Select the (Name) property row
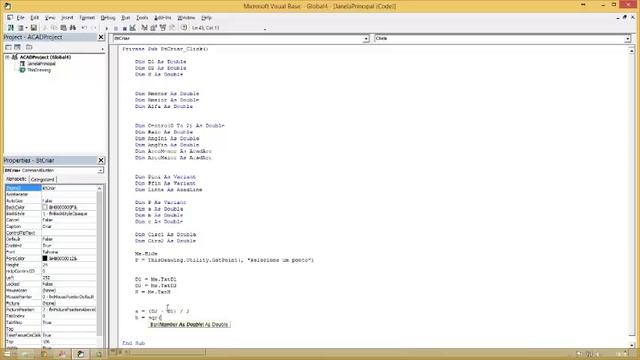The height and width of the screenshot is (360, 640). (51, 188)
